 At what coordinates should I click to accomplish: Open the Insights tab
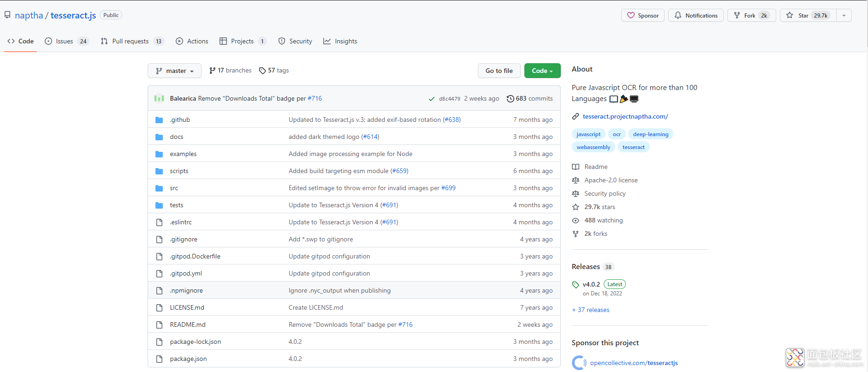click(x=340, y=41)
